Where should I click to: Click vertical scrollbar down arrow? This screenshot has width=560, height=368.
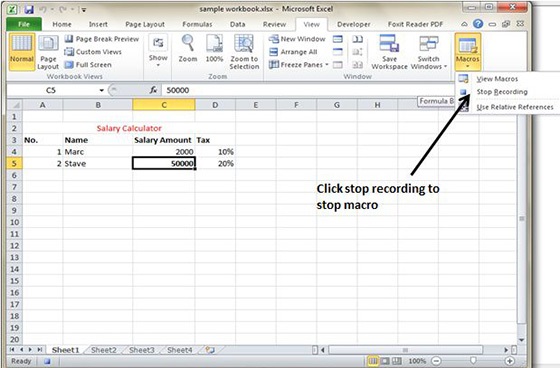521,340
